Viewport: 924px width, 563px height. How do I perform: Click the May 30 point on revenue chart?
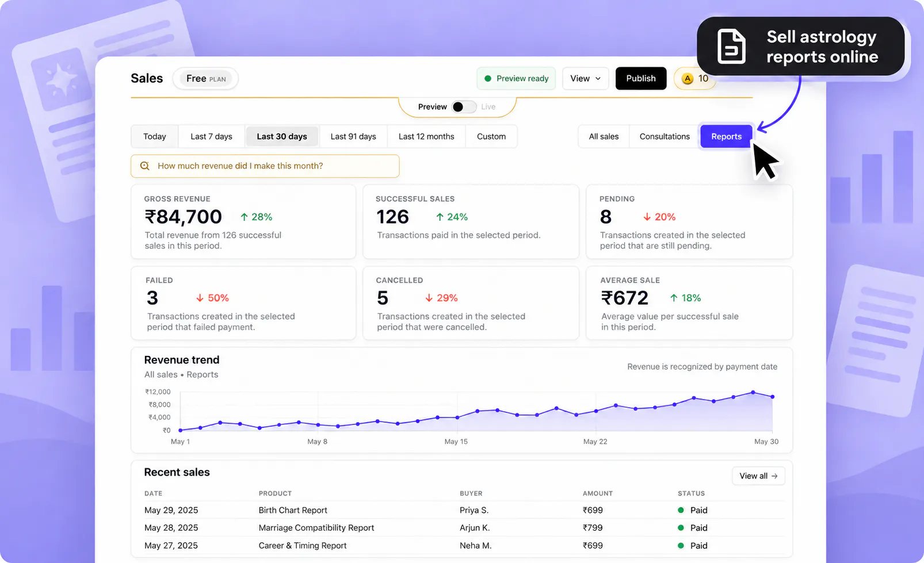point(773,397)
